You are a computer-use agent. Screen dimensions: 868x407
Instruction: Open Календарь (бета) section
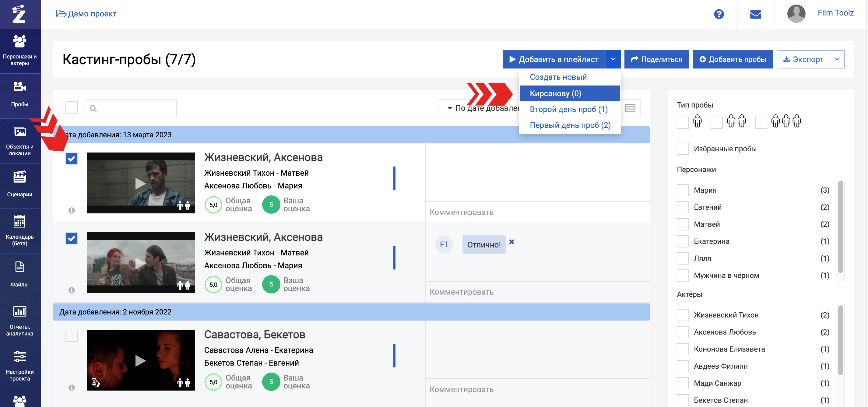point(19,231)
